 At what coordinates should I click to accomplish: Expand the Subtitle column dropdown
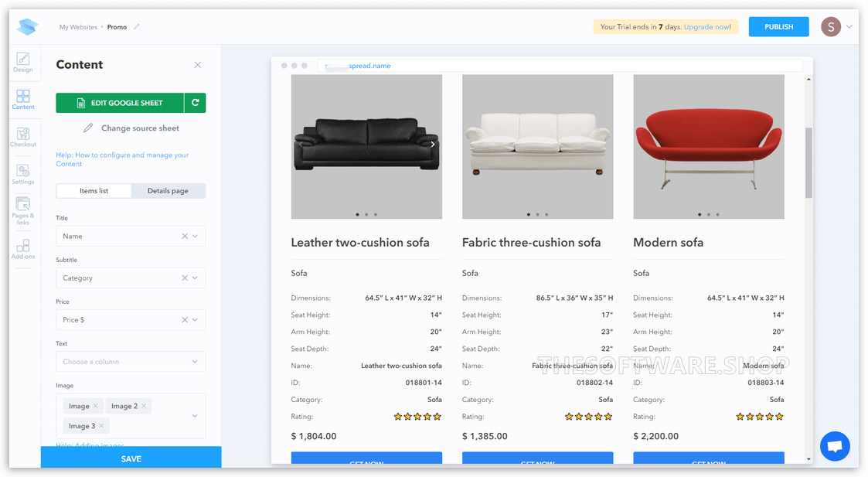[x=195, y=278]
